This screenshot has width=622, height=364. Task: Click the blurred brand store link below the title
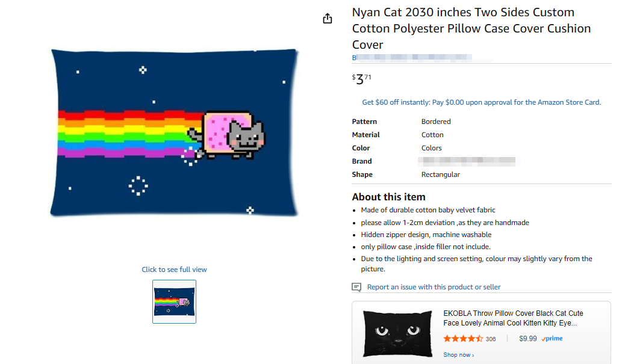pos(412,58)
